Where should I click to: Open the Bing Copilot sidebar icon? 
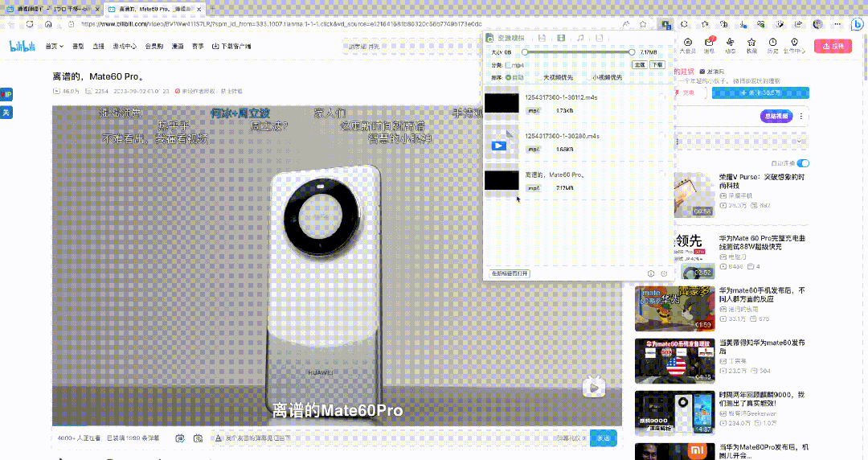(857, 24)
